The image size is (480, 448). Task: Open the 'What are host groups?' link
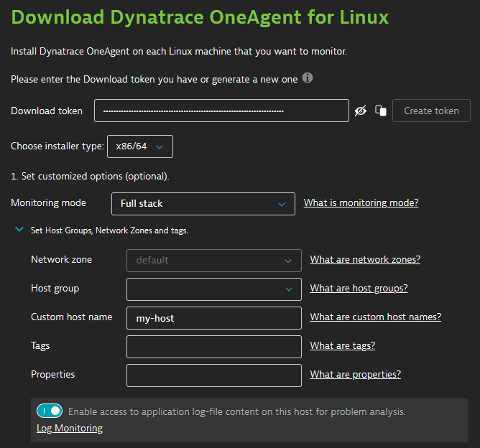359,288
